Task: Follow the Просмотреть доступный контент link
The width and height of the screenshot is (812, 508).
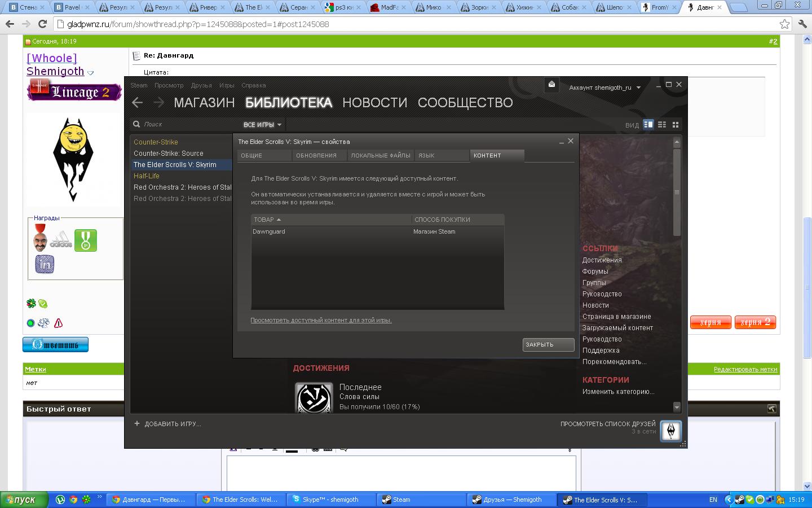Action: [321, 320]
